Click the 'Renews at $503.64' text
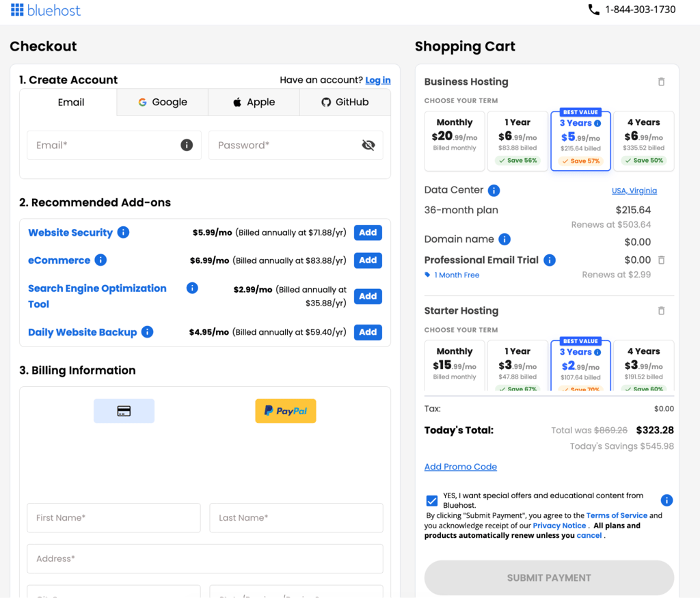This screenshot has height=598, width=700. click(x=610, y=224)
